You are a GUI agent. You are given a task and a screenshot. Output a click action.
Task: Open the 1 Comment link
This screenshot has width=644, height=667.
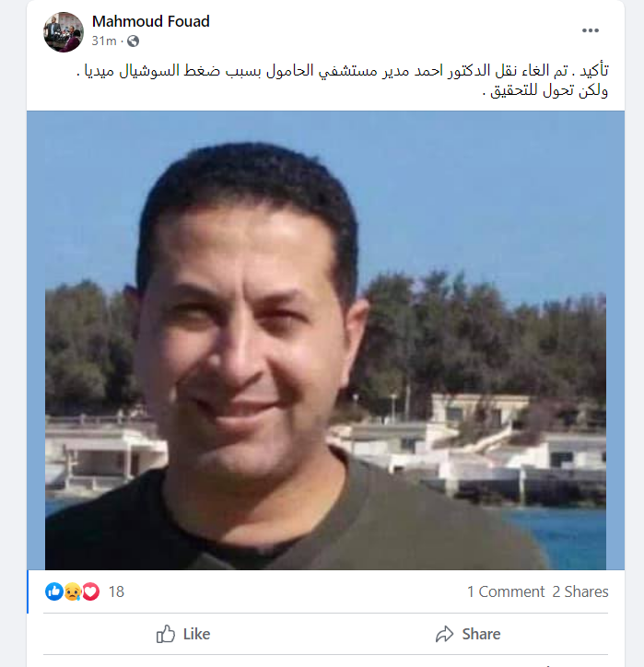[x=506, y=591]
